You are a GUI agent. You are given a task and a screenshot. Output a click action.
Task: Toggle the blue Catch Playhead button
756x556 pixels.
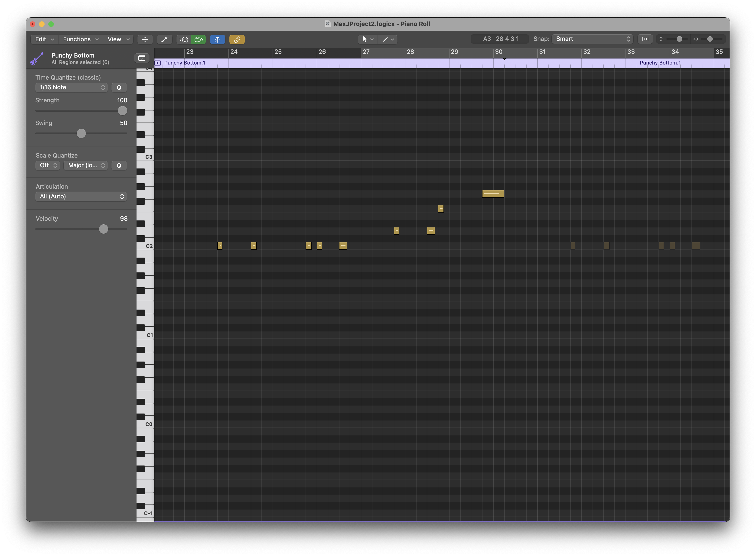pos(218,39)
